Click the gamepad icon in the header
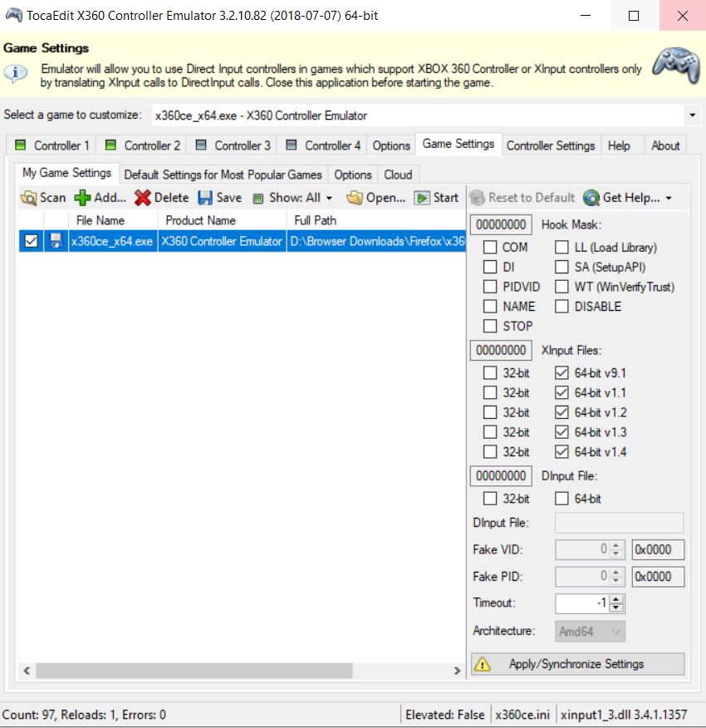The width and height of the screenshot is (706, 728). pos(676,65)
